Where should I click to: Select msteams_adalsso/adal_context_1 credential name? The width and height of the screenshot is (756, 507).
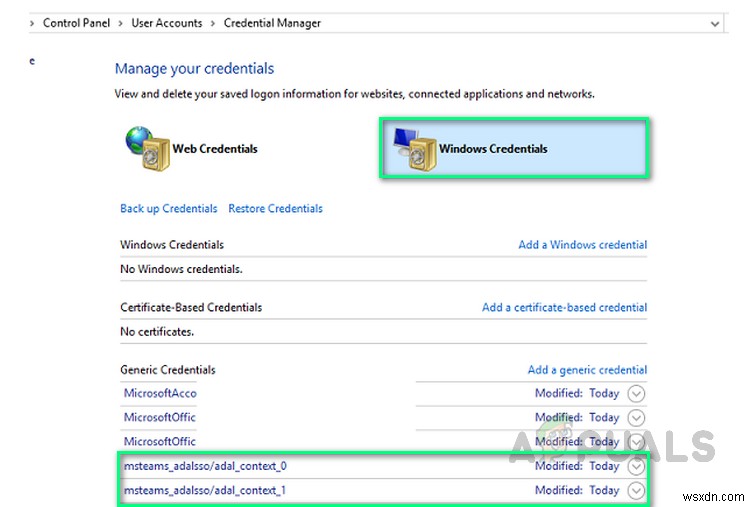point(205,490)
